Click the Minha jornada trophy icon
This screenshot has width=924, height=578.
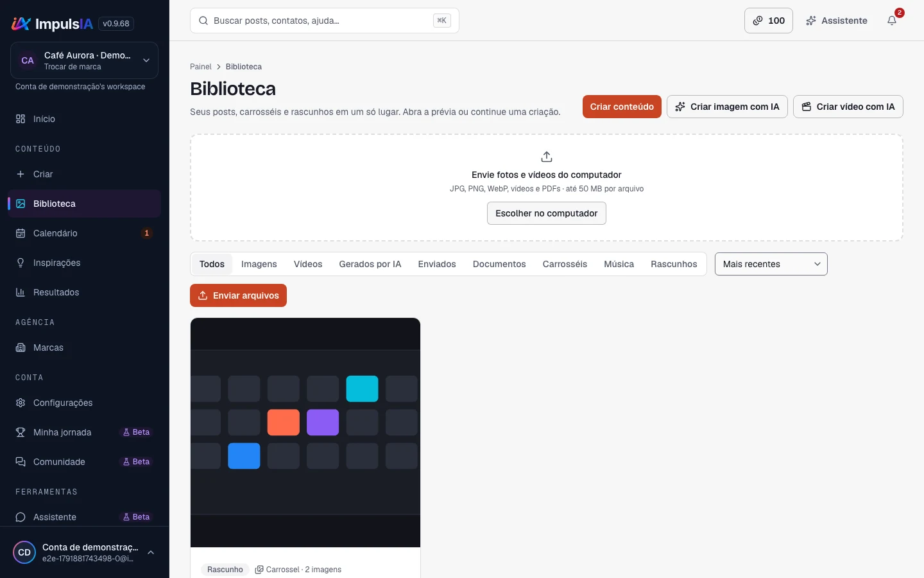[x=21, y=432]
